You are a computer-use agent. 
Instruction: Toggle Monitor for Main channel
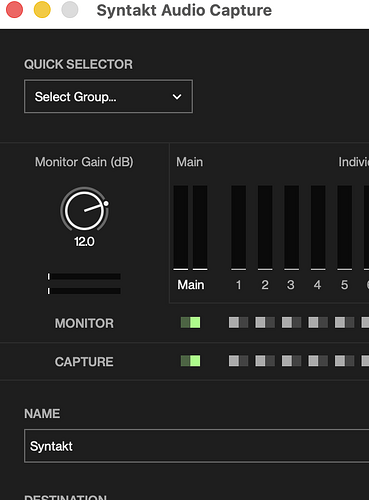pyautogui.click(x=190, y=322)
